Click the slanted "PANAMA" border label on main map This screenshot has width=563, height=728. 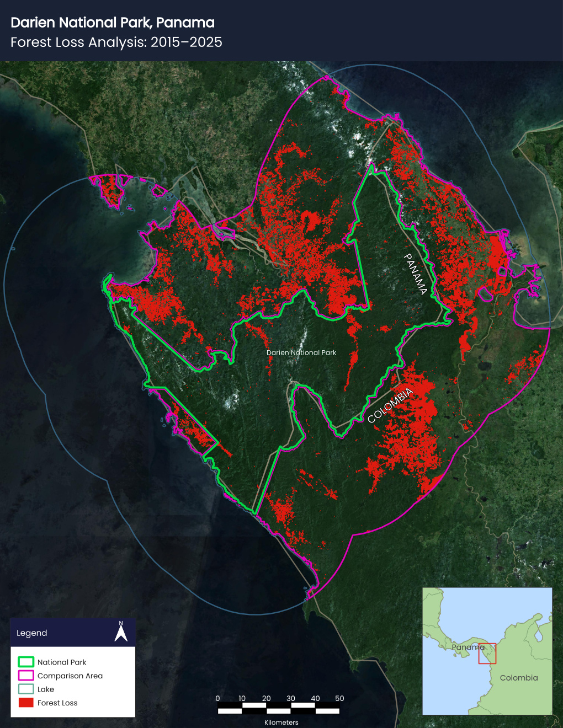click(416, 274)
